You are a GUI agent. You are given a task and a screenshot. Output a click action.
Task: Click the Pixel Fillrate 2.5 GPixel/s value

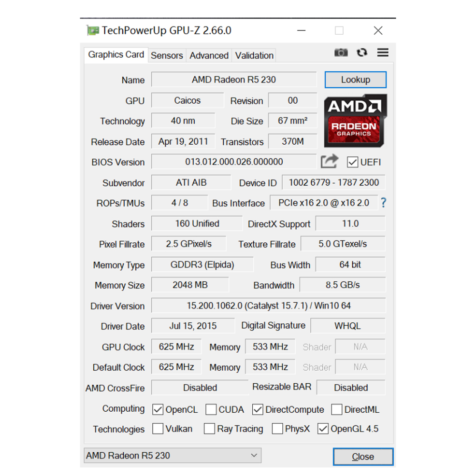coord(189,244)
